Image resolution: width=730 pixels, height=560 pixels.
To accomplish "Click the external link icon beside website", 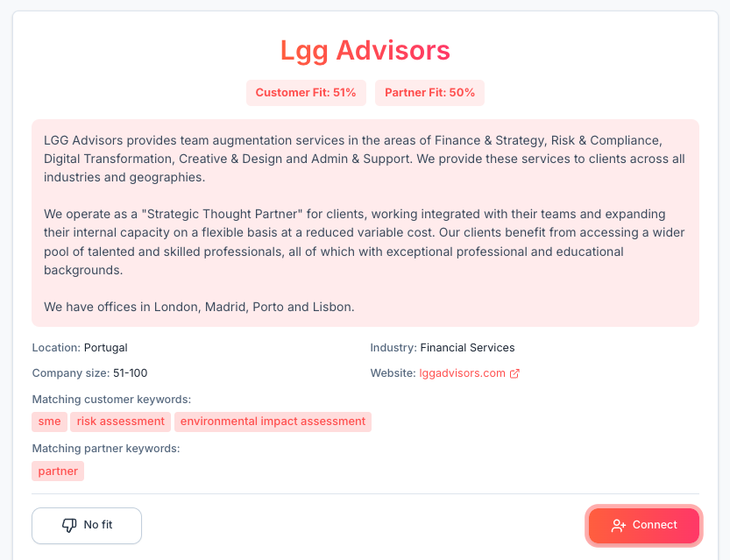I will click(x=515, y=373).
